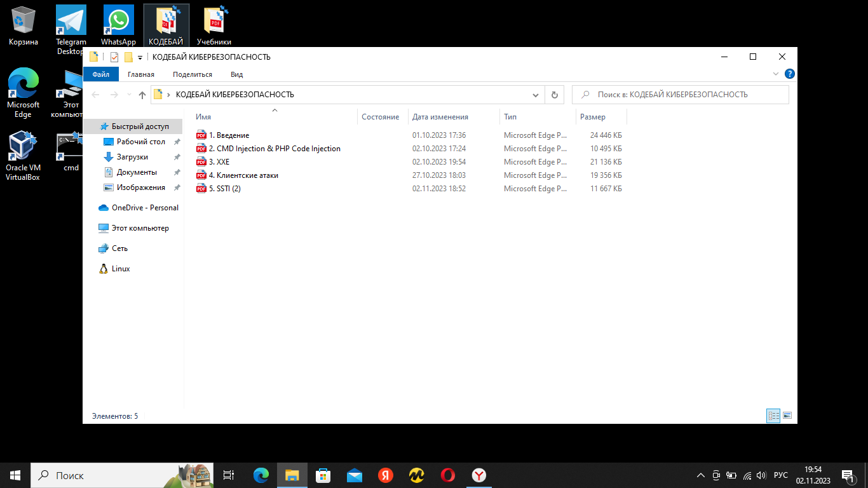Open the help question mark icon
Screen dimensions: 868x488
(789, 74)
